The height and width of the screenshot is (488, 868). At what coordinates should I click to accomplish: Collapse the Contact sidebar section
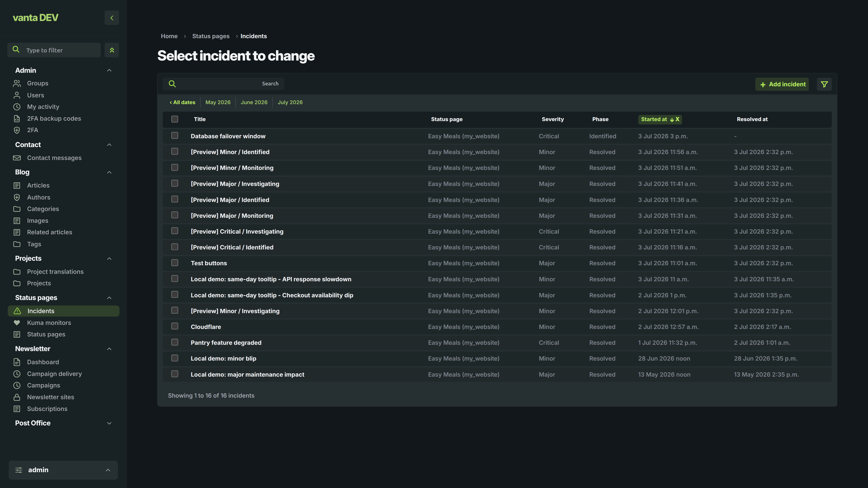point(109,145)
